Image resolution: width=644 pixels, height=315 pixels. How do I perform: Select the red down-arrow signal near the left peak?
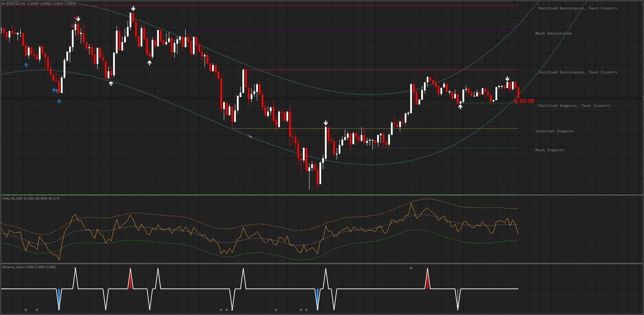[x=75, y=17]
